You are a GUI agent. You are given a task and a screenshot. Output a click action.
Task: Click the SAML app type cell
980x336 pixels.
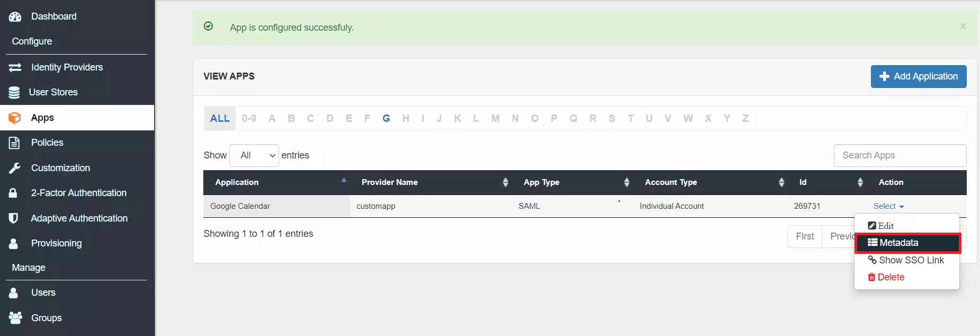[x=573, y=206]
